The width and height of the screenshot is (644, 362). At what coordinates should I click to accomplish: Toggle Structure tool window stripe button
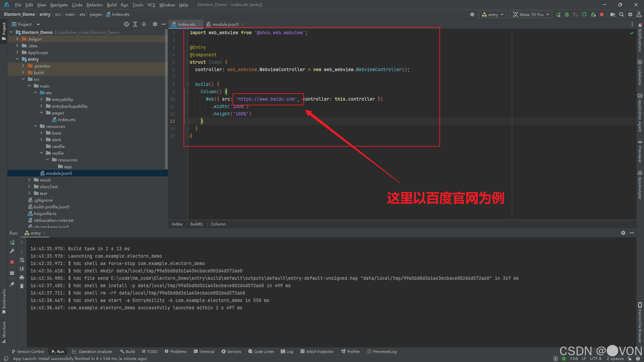4,332
